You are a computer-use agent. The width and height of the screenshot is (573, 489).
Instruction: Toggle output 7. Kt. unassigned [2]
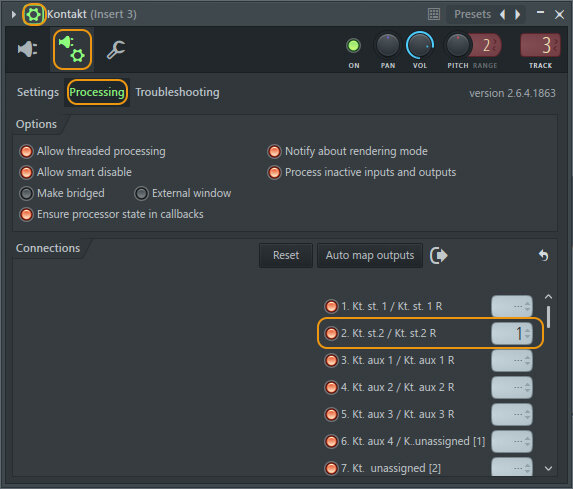(331, 468)
